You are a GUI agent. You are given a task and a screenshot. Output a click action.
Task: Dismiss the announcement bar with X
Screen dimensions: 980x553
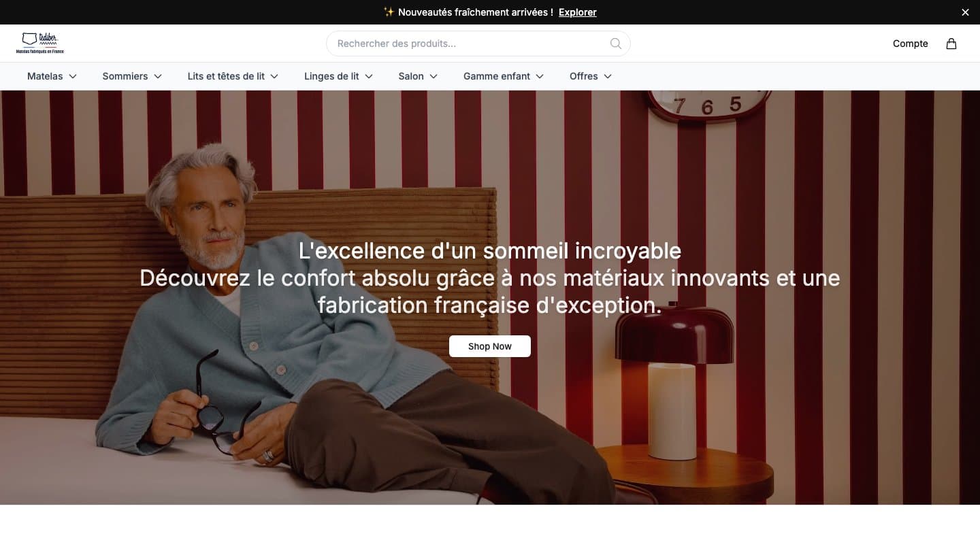tap(965, 12)
